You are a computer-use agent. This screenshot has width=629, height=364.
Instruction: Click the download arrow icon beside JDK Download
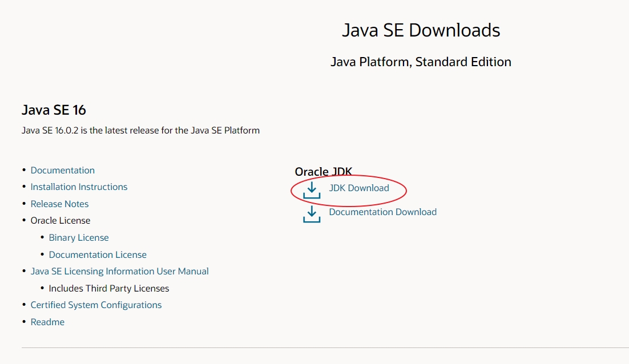[312, 191]
